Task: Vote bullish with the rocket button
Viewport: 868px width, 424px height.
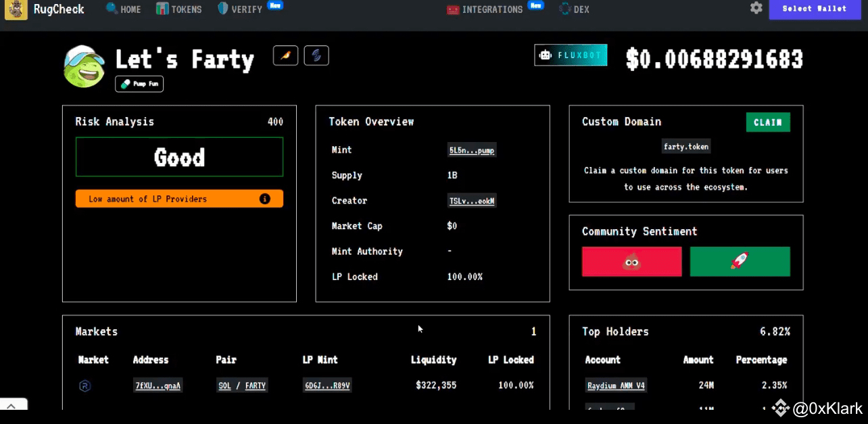Action: point(740,262)
